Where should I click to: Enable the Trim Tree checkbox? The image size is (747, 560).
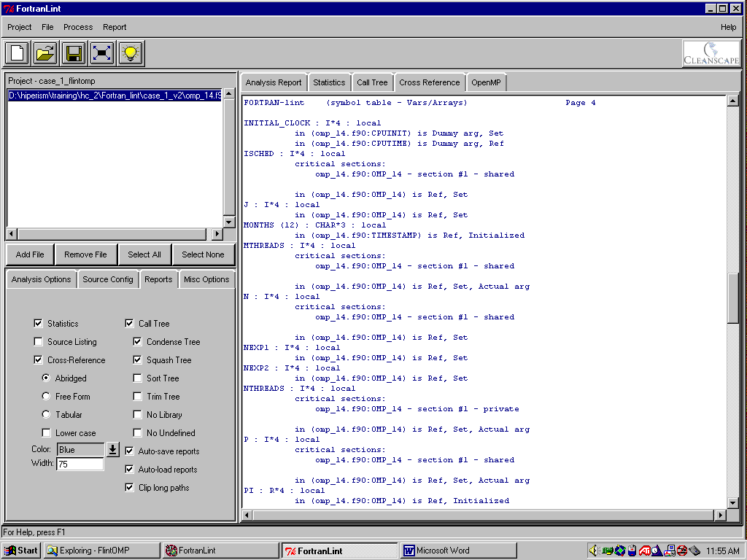[137, 396]
